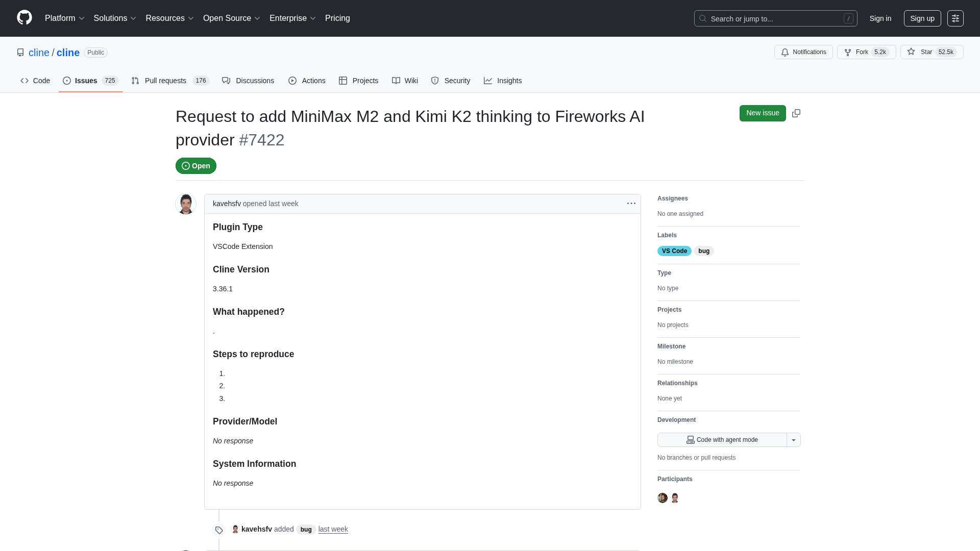
Task: Copy issue link via copy icon
Action: click(796, 113)
